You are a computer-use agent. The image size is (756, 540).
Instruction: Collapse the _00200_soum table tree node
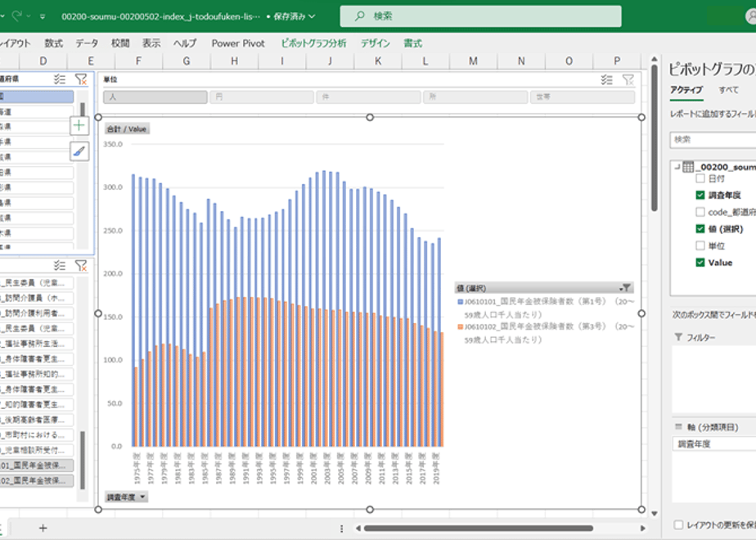click(x=677, y=167)
